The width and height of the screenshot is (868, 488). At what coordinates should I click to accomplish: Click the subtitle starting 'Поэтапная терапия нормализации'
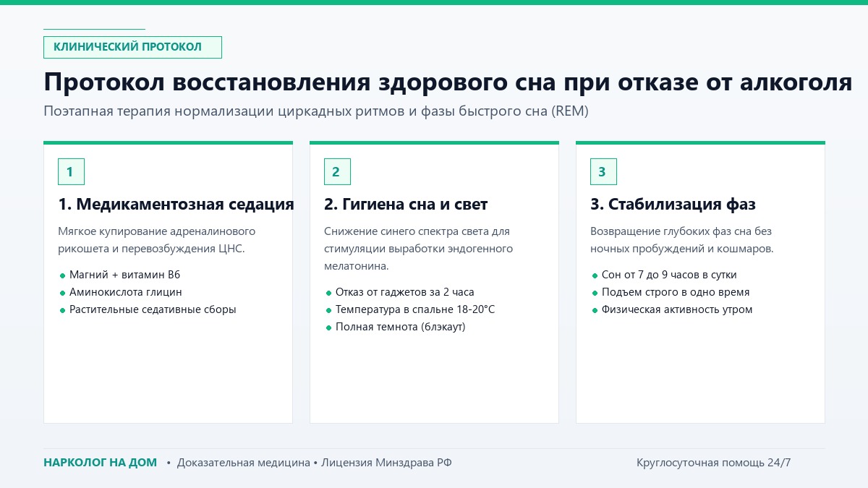point(316,111)
